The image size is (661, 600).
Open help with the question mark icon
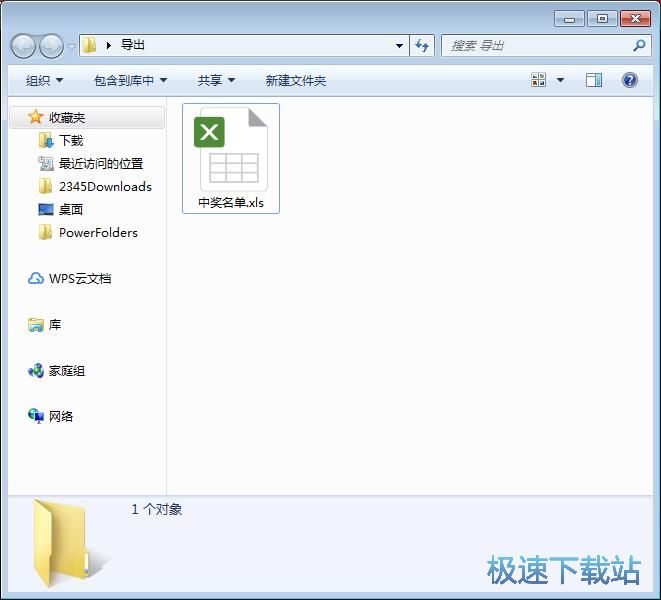click(630, 80)
